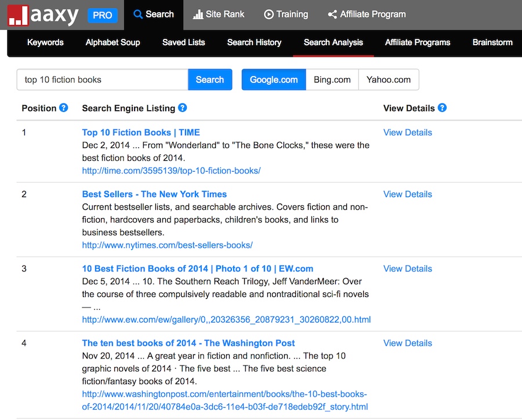This screenshot has height=420, width=522.
Task: Click the share Affiliate Program icon
Action: point(332,15)
